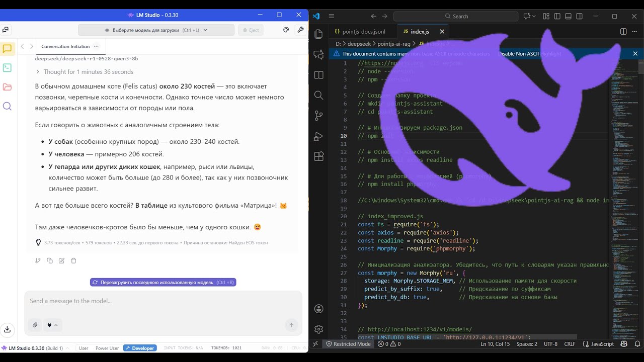Image resolution: width=644 pixels, height=362 pixels.
Task: Go back in LM Studio chat navigation
Action: (x=22, y=46)
